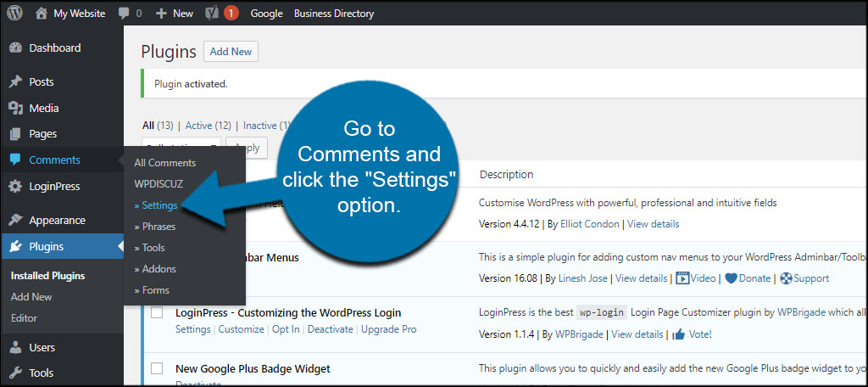
Task: Click the Appearance paintbrush icon
Action: click(x=15, y=220)
